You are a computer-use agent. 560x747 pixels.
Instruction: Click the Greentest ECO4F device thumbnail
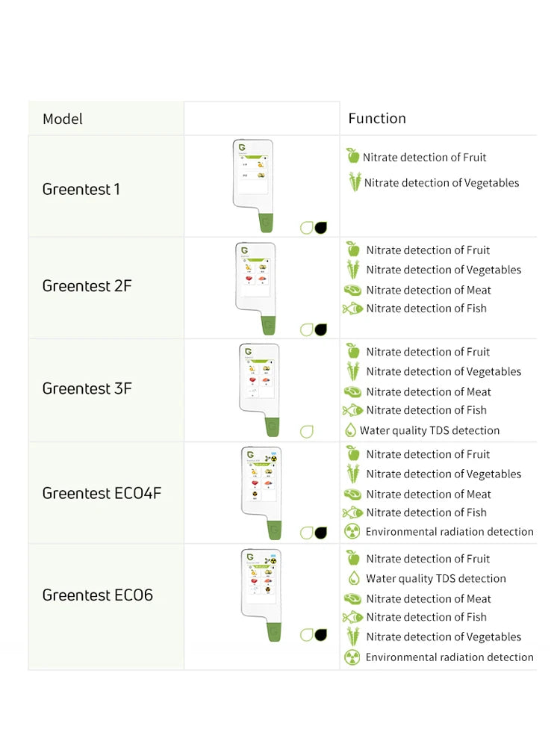pos(262,493)
